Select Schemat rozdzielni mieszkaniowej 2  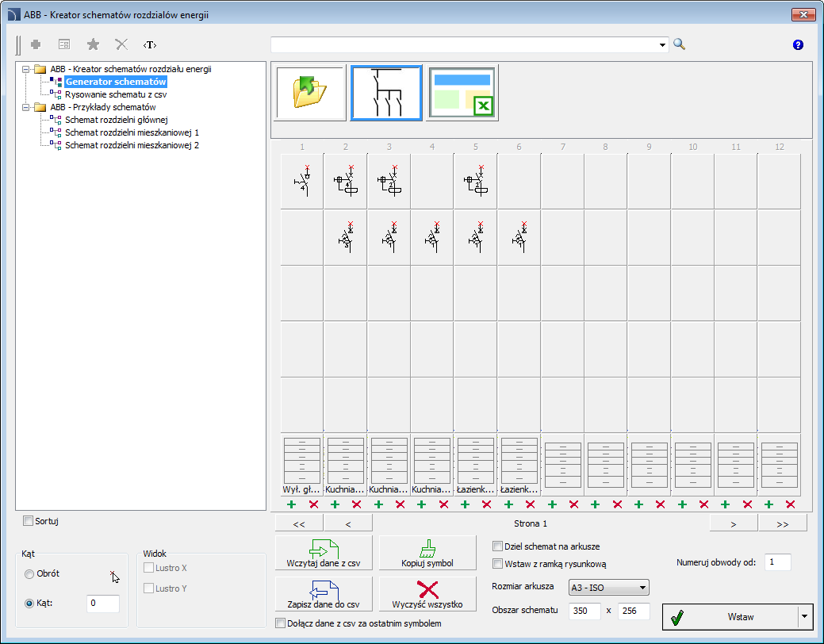[132, 145]
